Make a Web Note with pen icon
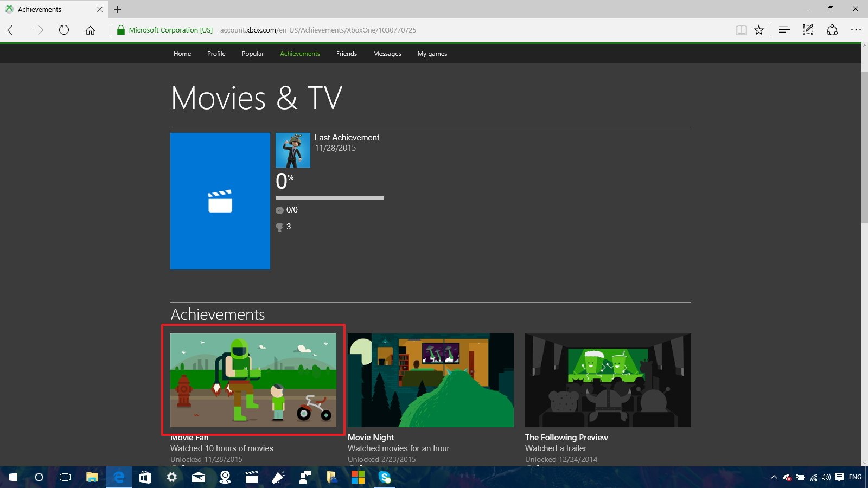This screenshot has height=488, width=868. pos(808,30)
